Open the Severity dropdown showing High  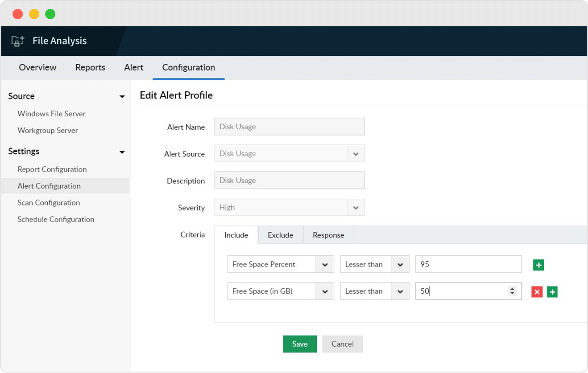(356, 207)
